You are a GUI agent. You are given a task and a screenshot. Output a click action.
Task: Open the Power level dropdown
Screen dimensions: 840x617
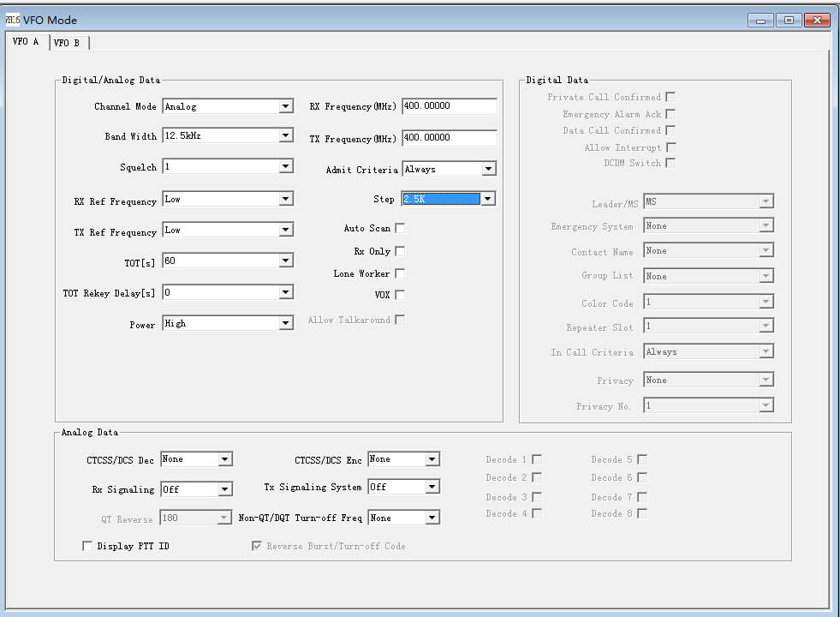[x=286, y=323]
